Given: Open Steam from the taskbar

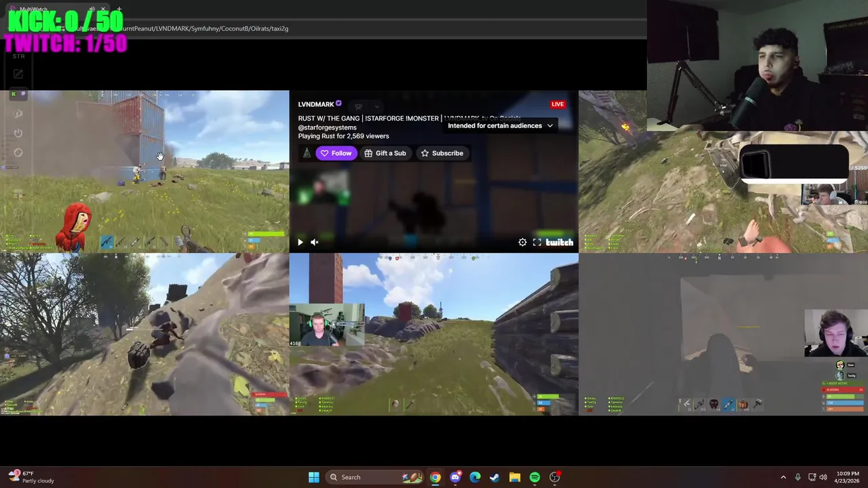Looking at the screenshot, I should pyautogui.click(x=495, y=477).
